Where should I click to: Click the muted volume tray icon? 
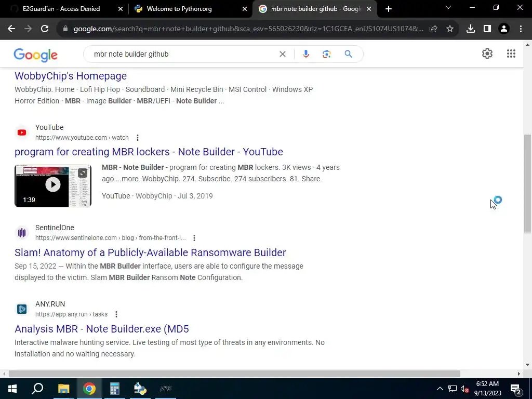pyautogui.click(x=464, y=389)
